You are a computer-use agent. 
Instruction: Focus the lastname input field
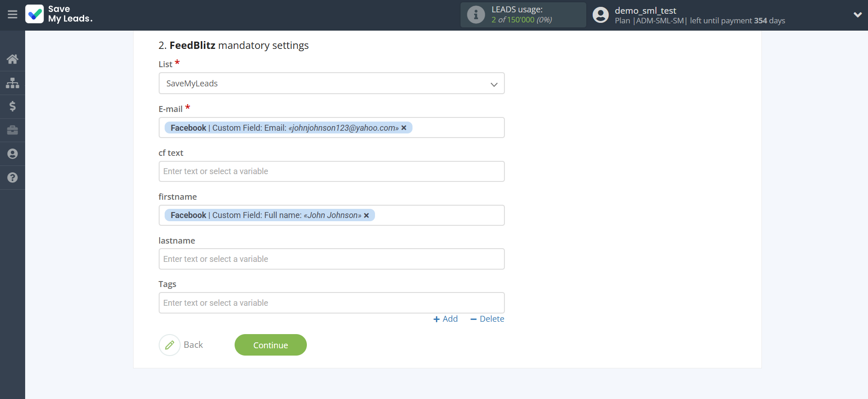tap(332, 259)
